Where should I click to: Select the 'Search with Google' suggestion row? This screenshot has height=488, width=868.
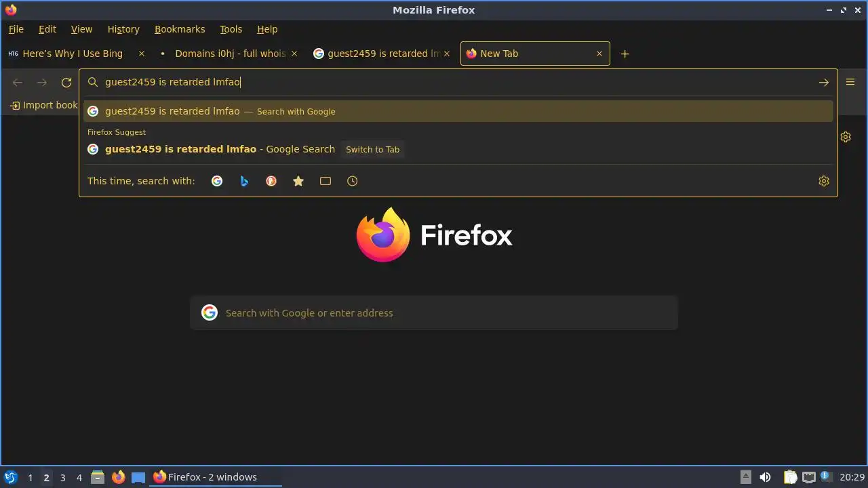(458, 111)
